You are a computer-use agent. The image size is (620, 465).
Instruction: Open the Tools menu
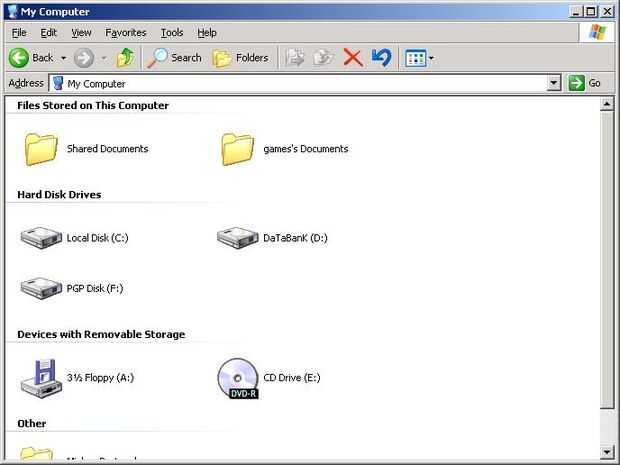[x=172, y=33]
